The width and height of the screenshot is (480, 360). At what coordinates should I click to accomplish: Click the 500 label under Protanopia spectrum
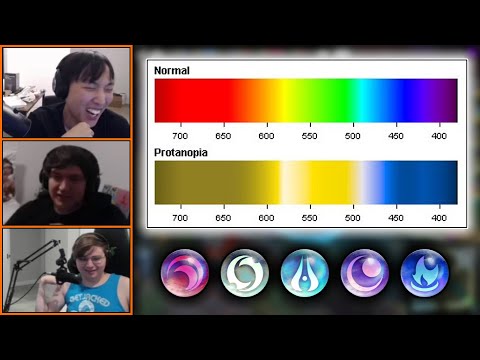353,218
